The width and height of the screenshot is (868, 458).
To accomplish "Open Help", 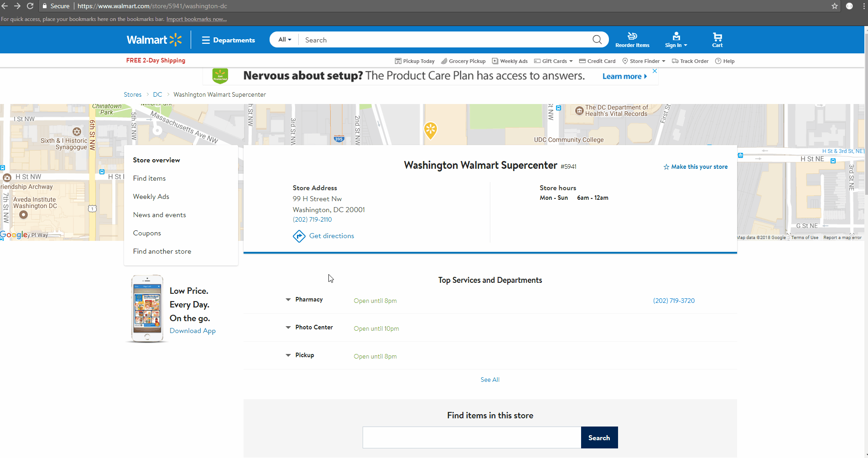I will (x=725, y=61).
